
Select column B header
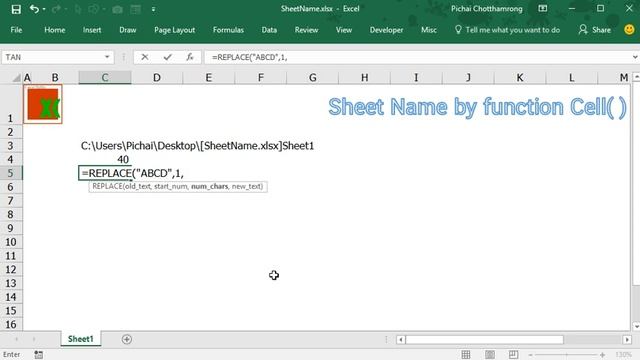[x=55, y=78]
